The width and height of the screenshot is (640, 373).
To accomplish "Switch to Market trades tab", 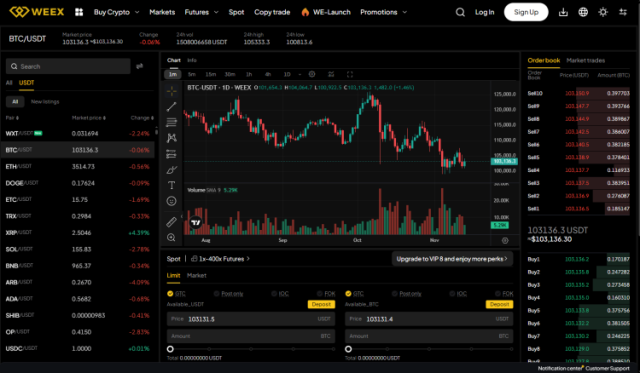I will pyautogui.click(x=586, y=60).
